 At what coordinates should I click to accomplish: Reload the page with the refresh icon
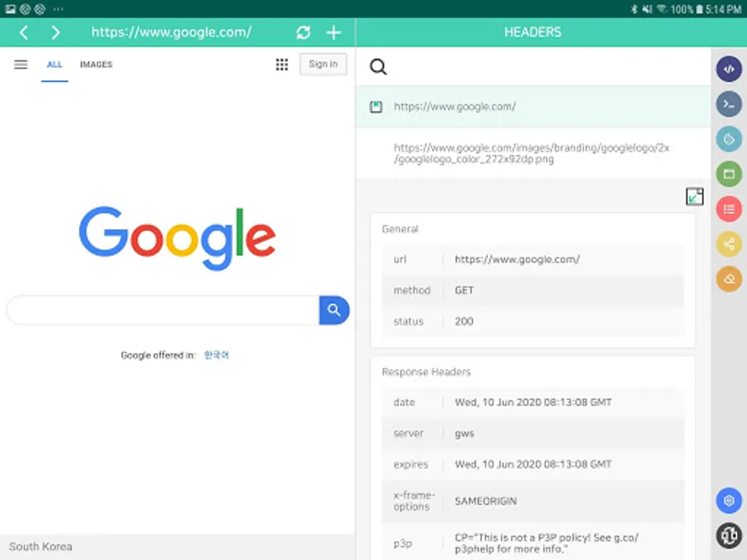coord(304,32)
